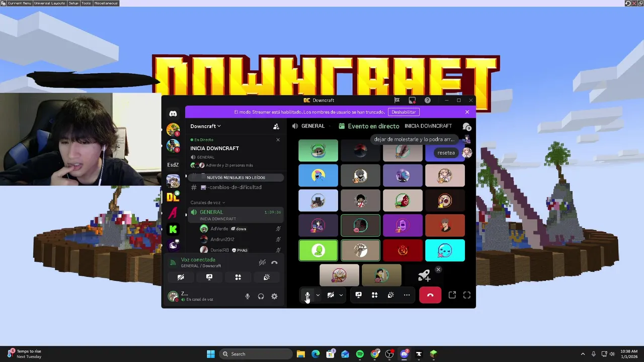Open the flag icon in Discord title bar
644x362 pixels.
397,101
